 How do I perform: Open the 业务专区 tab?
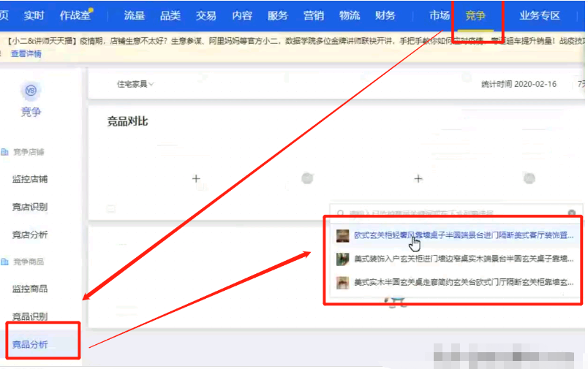tap(539, 15)
